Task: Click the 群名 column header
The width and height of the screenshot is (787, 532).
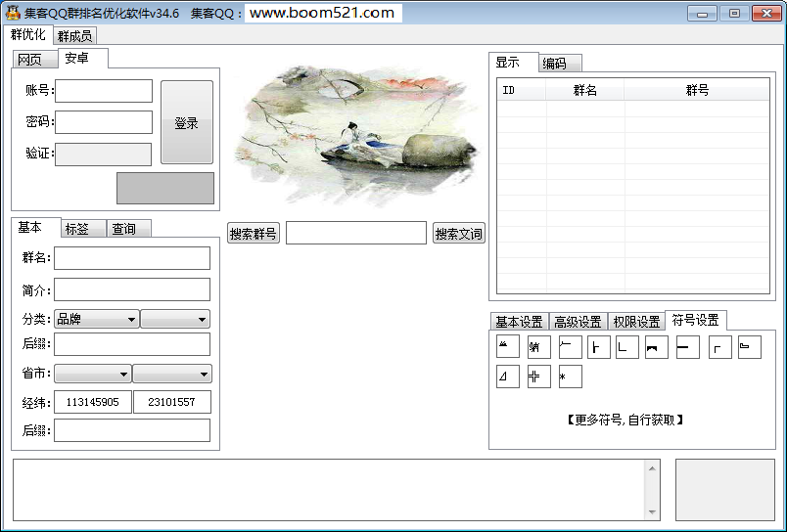Action: point(585,90)
